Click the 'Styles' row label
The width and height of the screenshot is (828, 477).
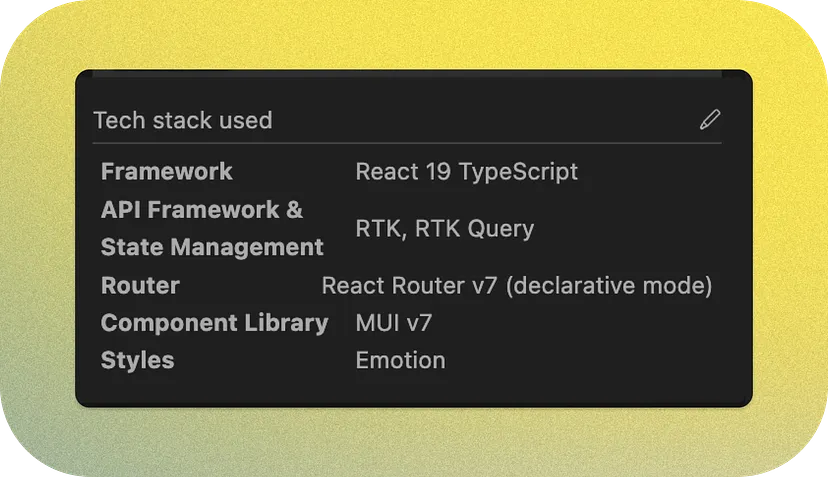(x=137, y=361)
